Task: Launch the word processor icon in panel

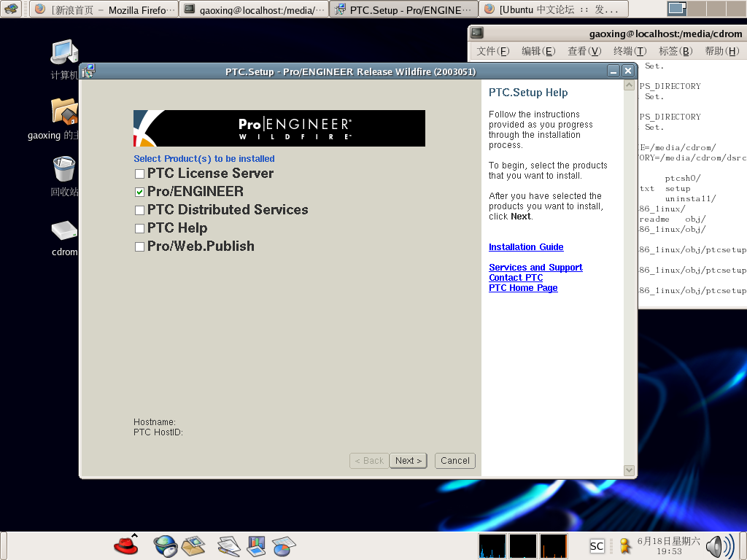Action: click(229, 546)
